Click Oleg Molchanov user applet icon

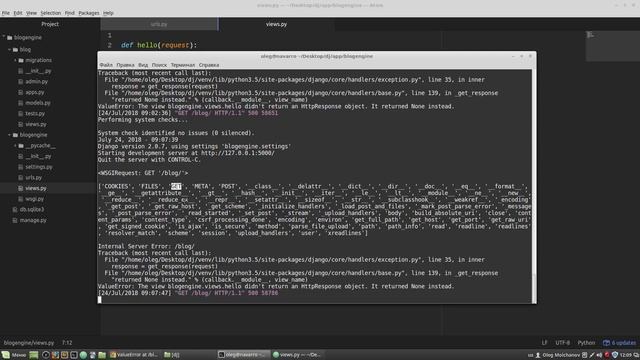click(x=538, y=355)
